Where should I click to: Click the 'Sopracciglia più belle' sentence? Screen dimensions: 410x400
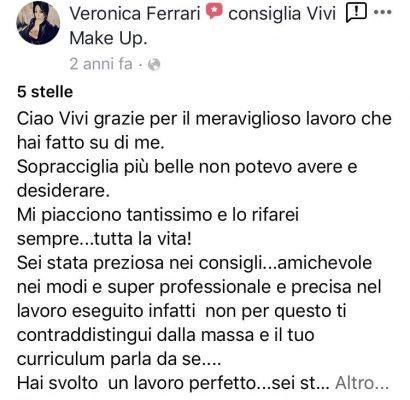(x=187, y=167)
